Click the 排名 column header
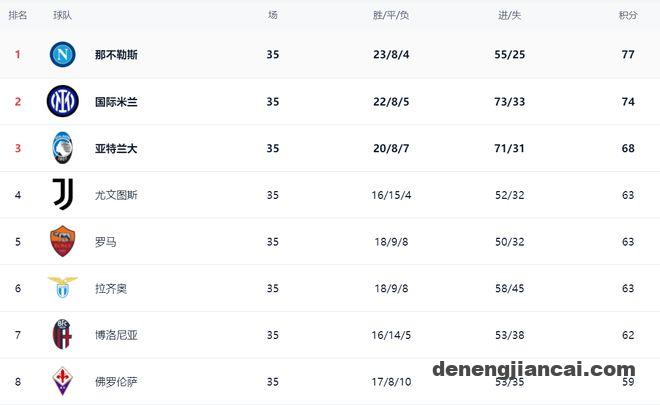This screenshot has width=660, height=405. pos(18,15)
